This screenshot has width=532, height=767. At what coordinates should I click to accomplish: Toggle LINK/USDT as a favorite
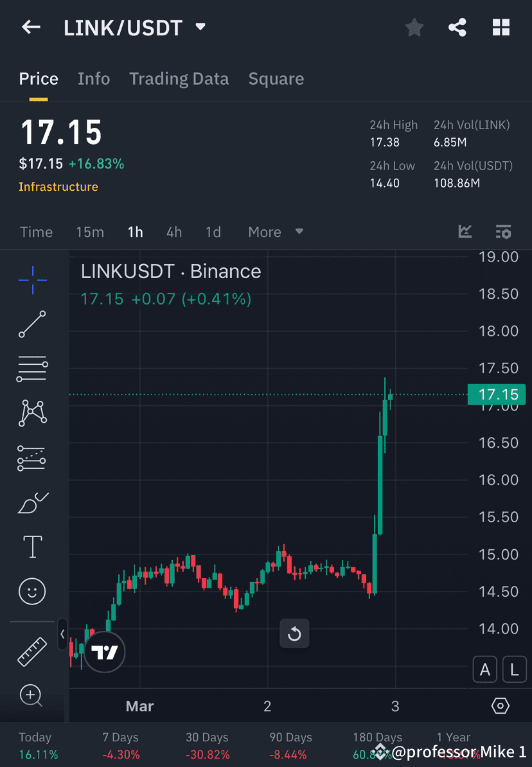(414, 27)
